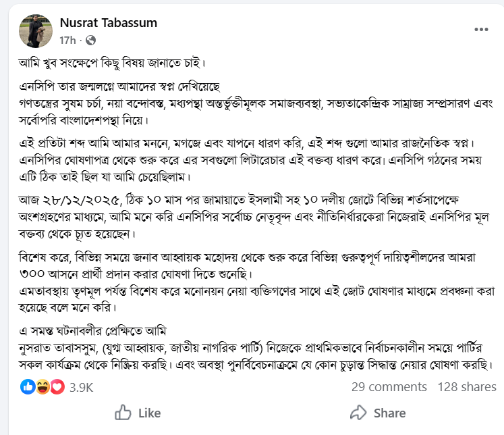
Task: Click the arrow icon beside Share
Action: pyautogui.click(x=358, y=413)
